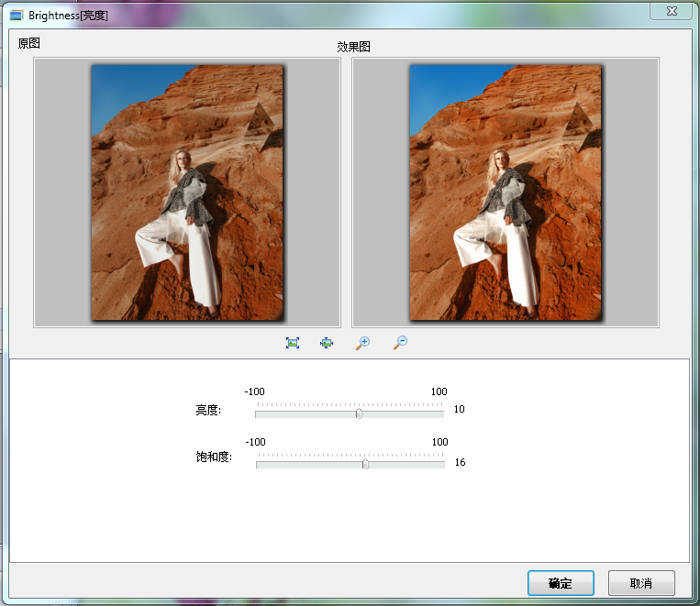Click the right end of the 饱和度 slider track
The width and height of the screenshot is (700, 606).
pyautogui.click(x=442, y=465)
